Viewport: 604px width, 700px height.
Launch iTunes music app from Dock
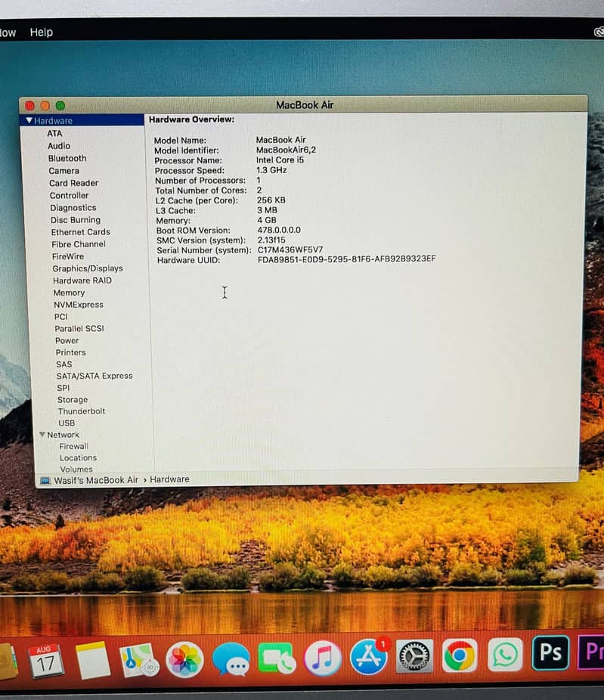(323, 658)
